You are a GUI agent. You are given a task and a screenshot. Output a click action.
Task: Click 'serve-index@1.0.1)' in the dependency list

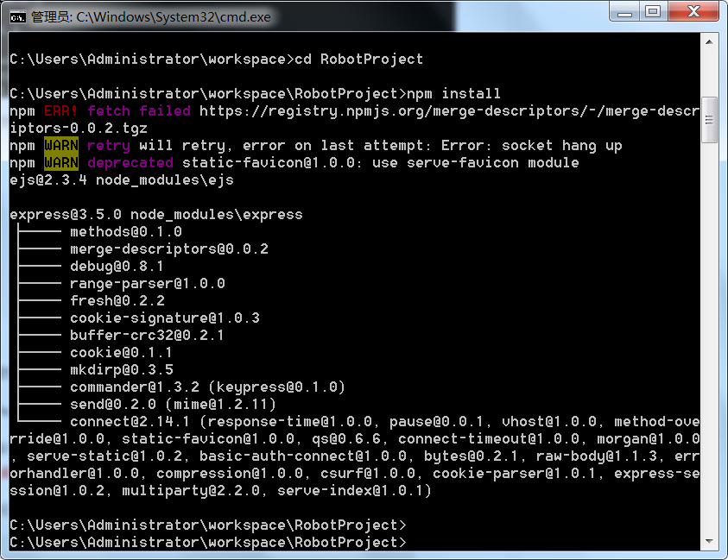click(x=354, y=490)
